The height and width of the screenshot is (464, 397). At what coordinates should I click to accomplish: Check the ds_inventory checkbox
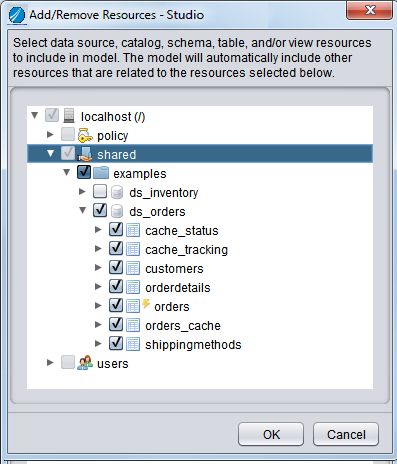100,191
